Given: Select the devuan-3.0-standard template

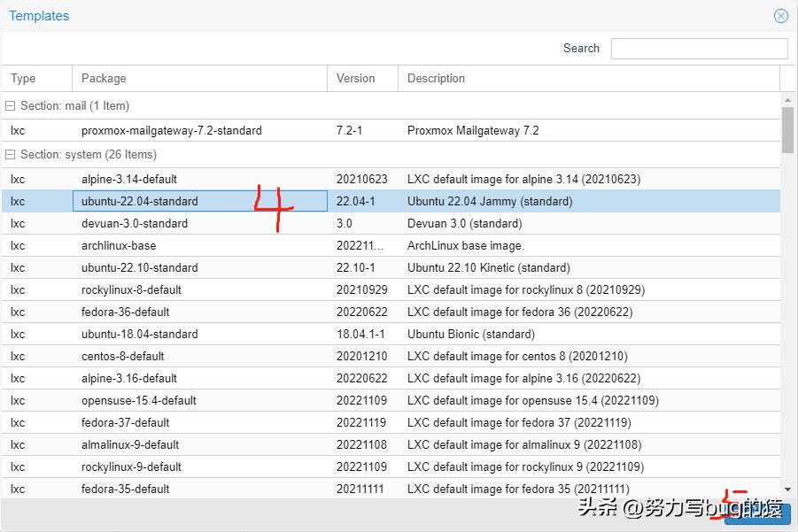Looking at the screenshot, I should pyautogui.click(x=142, y=223).
